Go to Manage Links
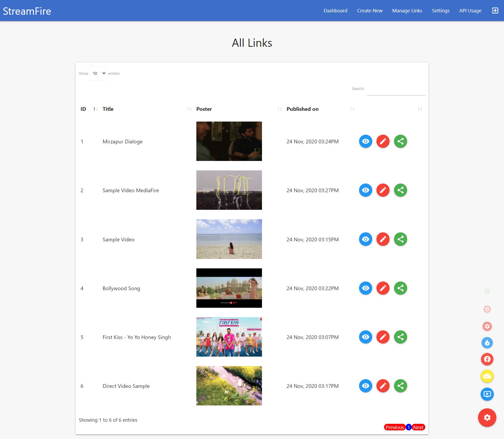The image size is (504, 439). click(x=407, y=11)
